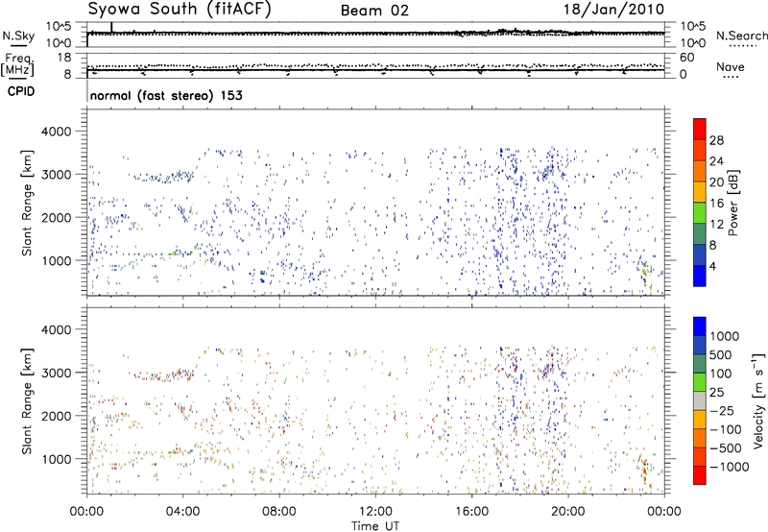Click the '12:00' time axis tick label

(x=375, y=512)
